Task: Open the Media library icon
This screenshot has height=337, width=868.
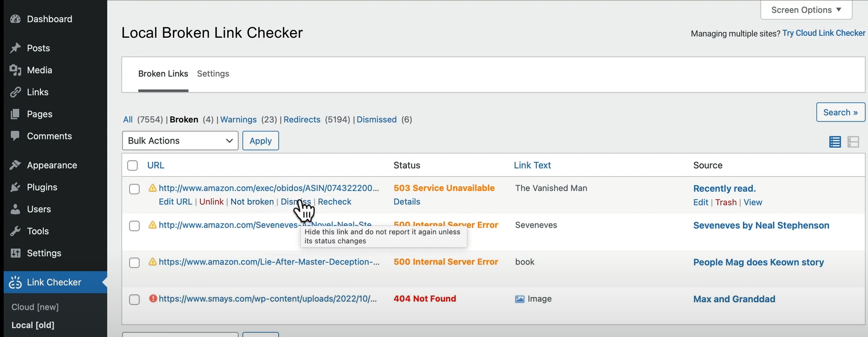Action: (x=15, y=70)
